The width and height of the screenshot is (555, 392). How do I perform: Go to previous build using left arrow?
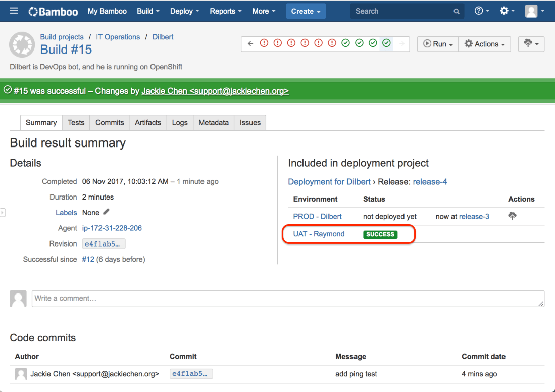point(250,44)
